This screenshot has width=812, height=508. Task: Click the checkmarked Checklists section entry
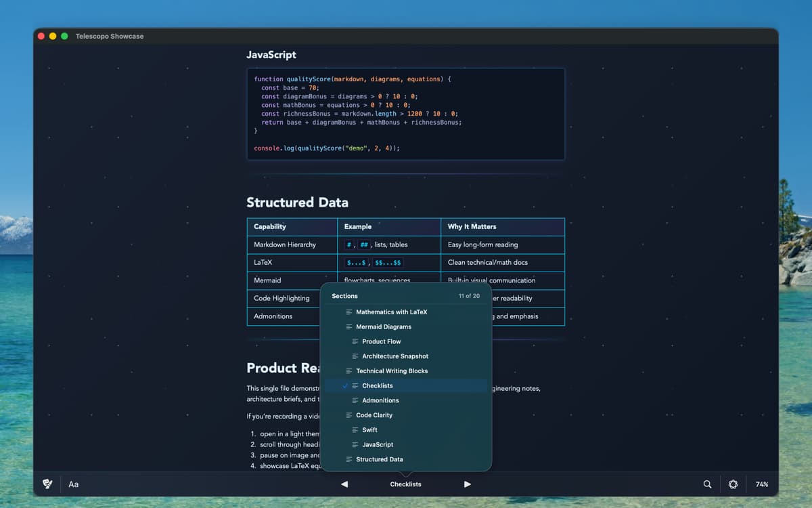[378, 386]
